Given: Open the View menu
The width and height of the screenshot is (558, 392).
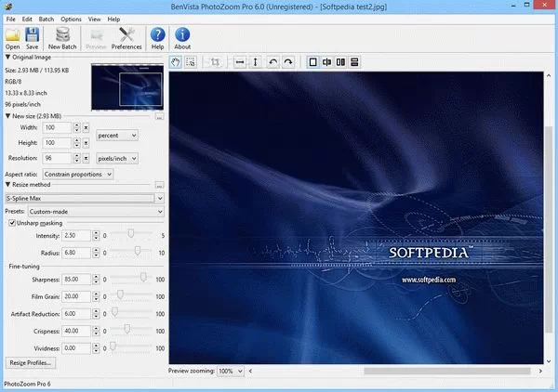Looking at the screenshot, I should point(94,20).
